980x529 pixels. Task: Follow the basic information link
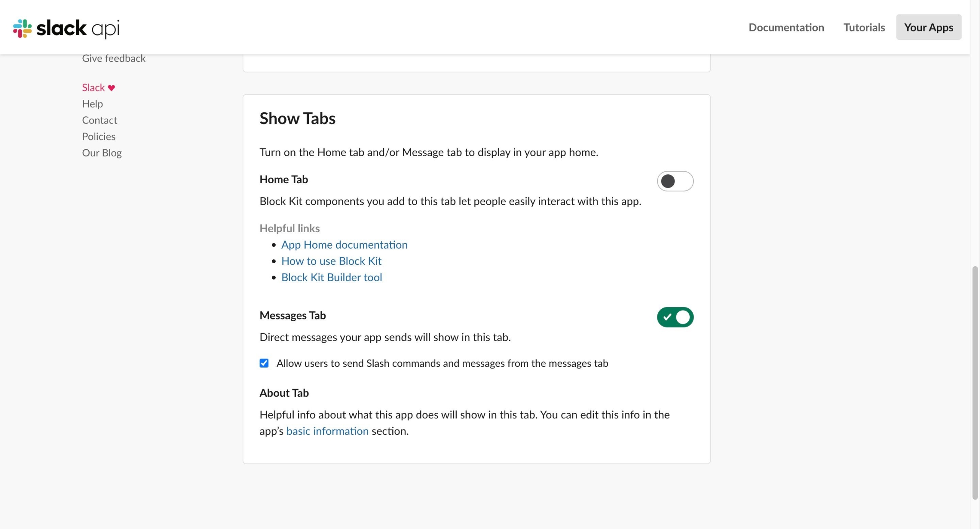click(x=327, y=431)
